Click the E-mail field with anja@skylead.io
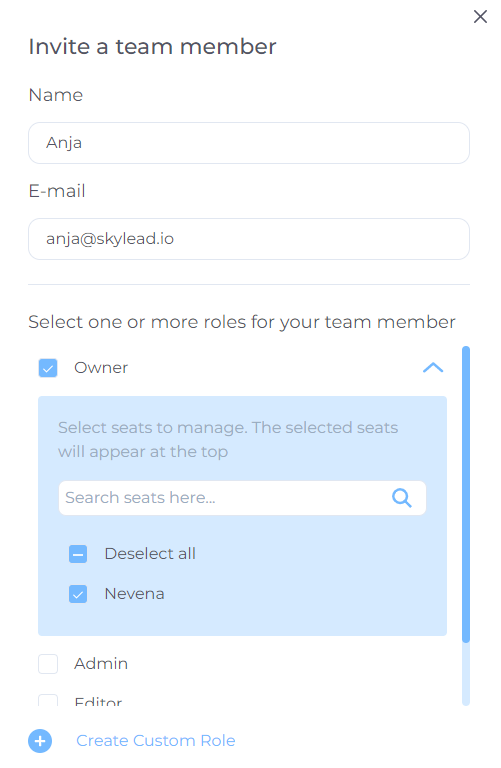This screenshot has width=501, height=768. [249, 239]
